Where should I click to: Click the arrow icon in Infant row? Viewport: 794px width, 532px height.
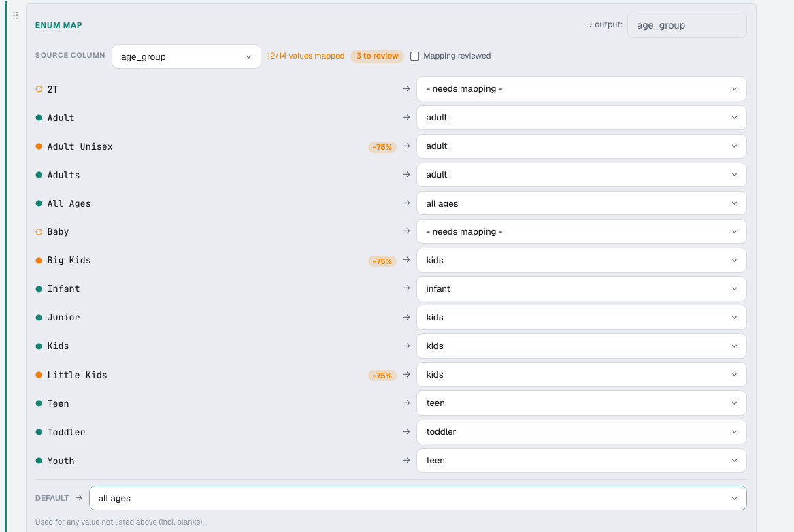(x=406, y=288)
